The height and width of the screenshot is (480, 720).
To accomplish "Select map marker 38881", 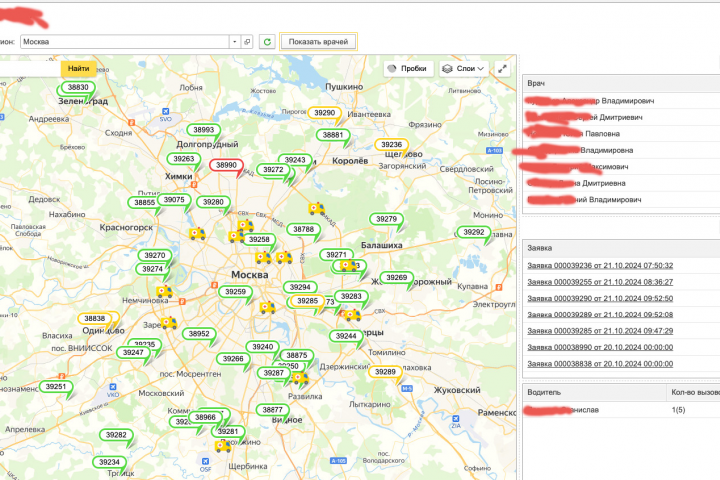I will [x=333, y=135].
